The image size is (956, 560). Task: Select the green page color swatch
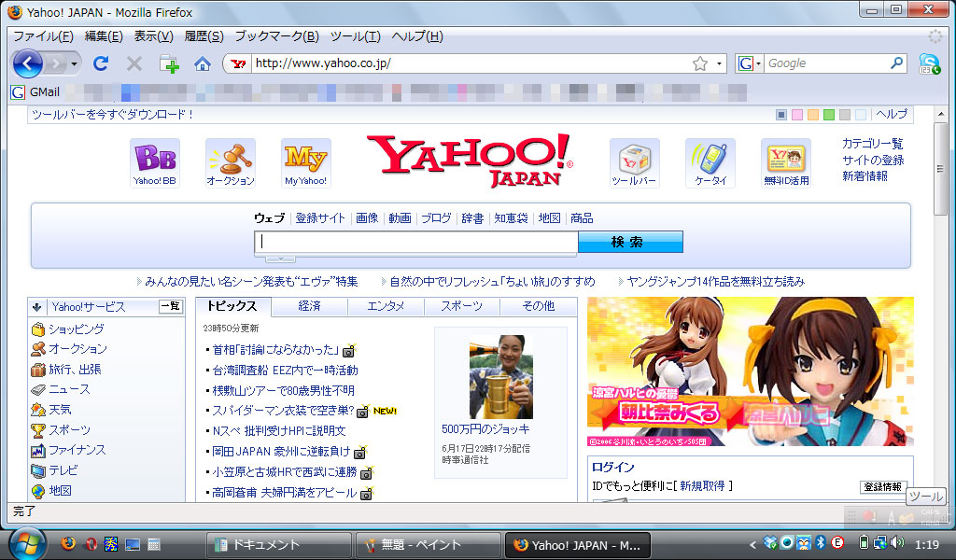[x=829, y=115]
